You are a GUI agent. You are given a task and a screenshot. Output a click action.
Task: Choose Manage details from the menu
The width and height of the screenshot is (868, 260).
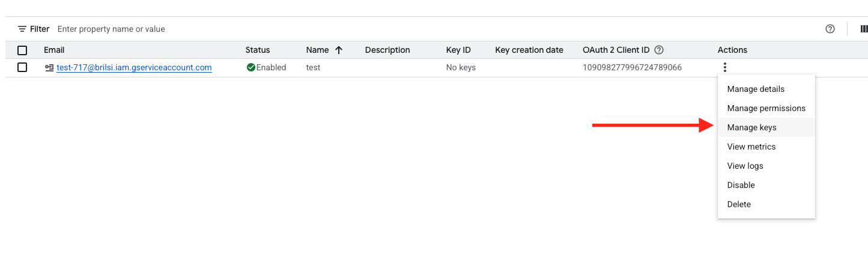[x=756, y=89]
